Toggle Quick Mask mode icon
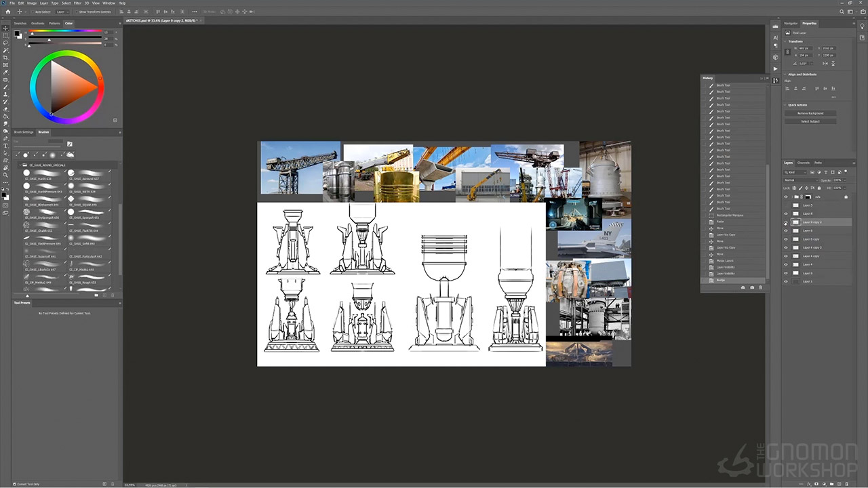Image resolution: width=868 pixels, height=488 pixels. tap(5, 205)
